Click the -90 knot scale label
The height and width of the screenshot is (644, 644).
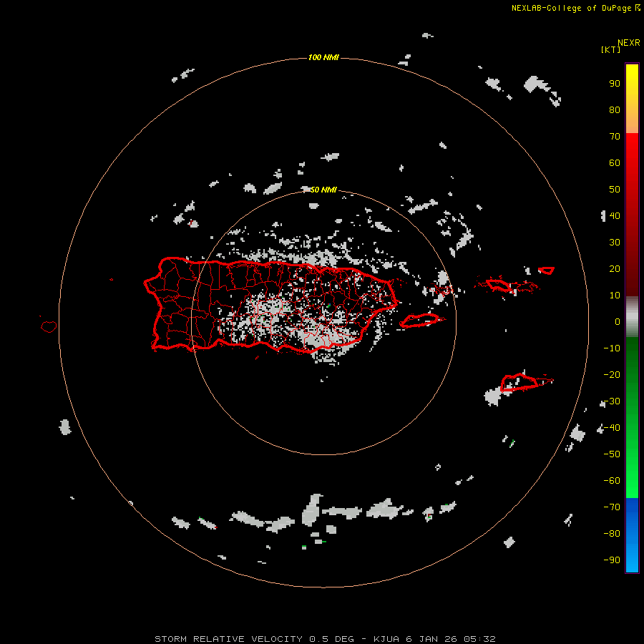click(x=612, y=560)
